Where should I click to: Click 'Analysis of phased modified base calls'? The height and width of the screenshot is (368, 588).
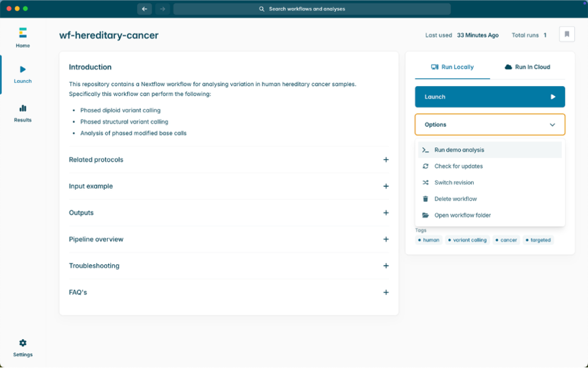(x=133, y=133)
